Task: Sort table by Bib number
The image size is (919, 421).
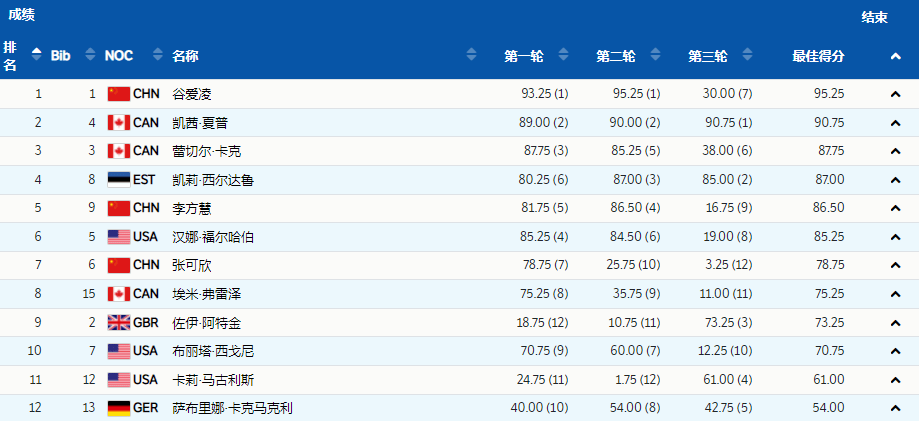Action: coord(90,56)
